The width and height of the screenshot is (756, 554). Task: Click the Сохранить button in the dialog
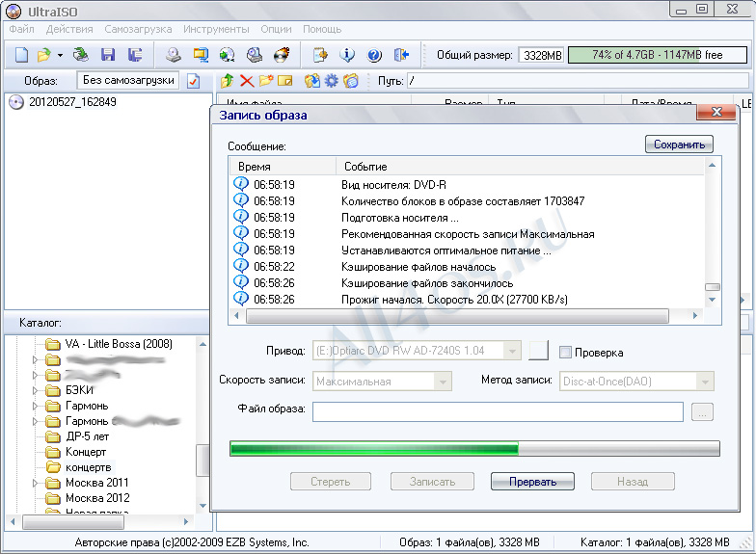pos(679,145)
